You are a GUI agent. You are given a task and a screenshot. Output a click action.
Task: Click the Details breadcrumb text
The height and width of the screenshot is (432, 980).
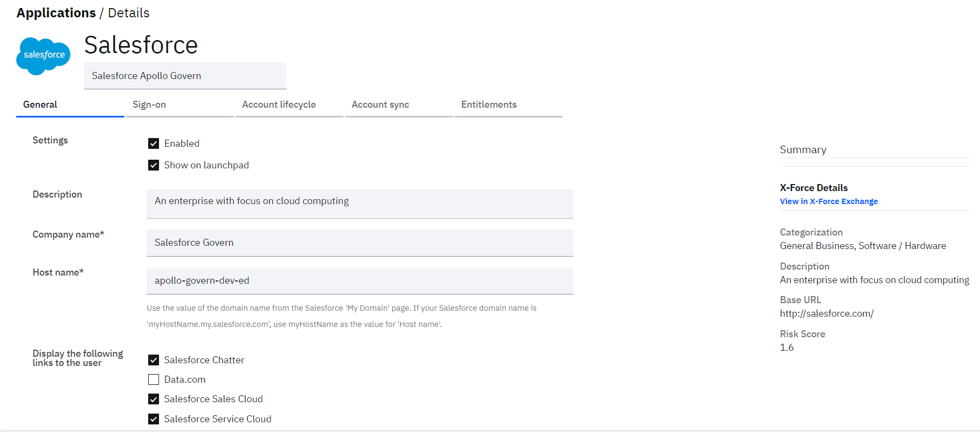[x=129, y=13]
